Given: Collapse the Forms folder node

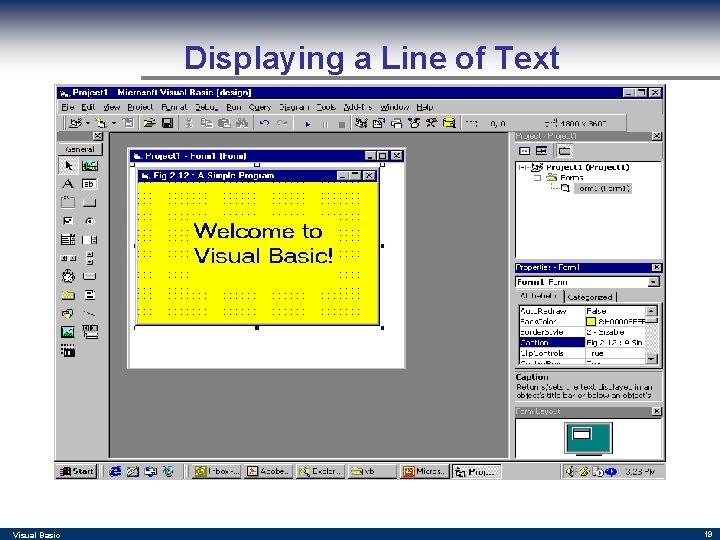Looking at the screenshot, I should [x=537, y=177].
